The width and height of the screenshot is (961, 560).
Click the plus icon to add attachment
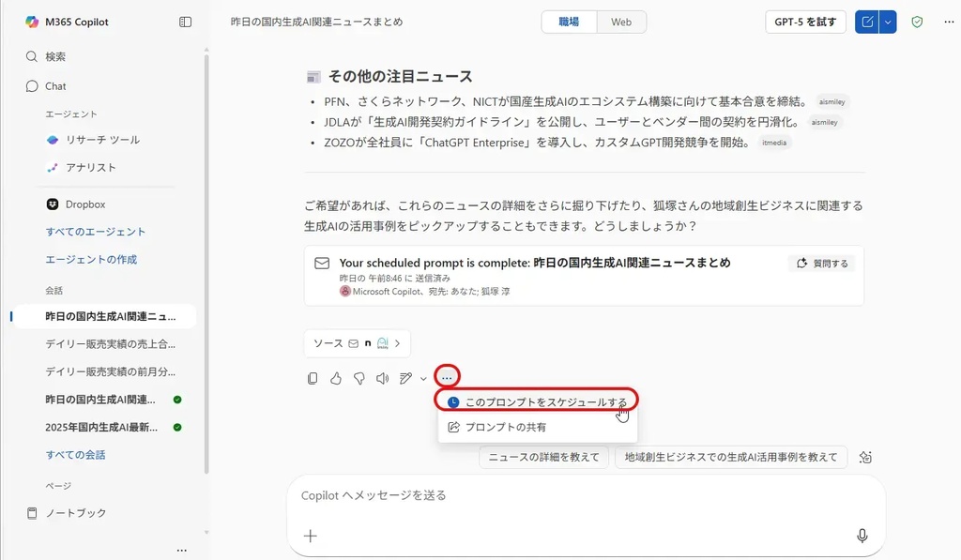311,536
